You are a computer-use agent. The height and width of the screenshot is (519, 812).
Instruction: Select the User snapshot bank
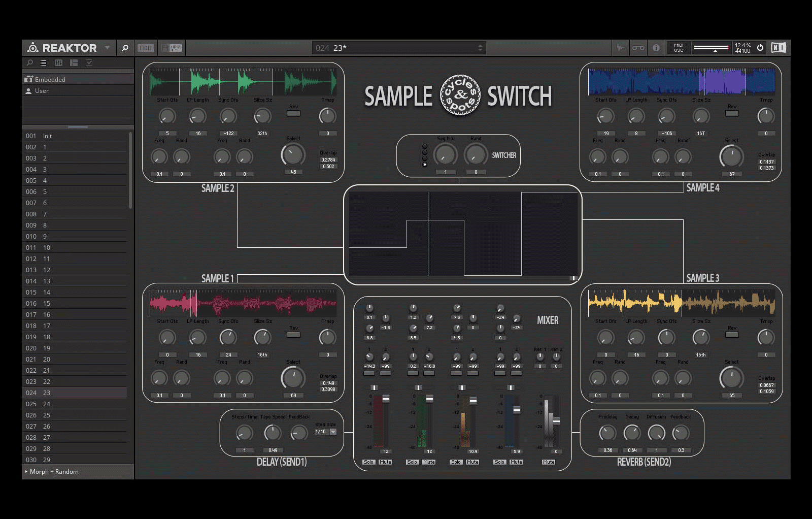[78, 91]
